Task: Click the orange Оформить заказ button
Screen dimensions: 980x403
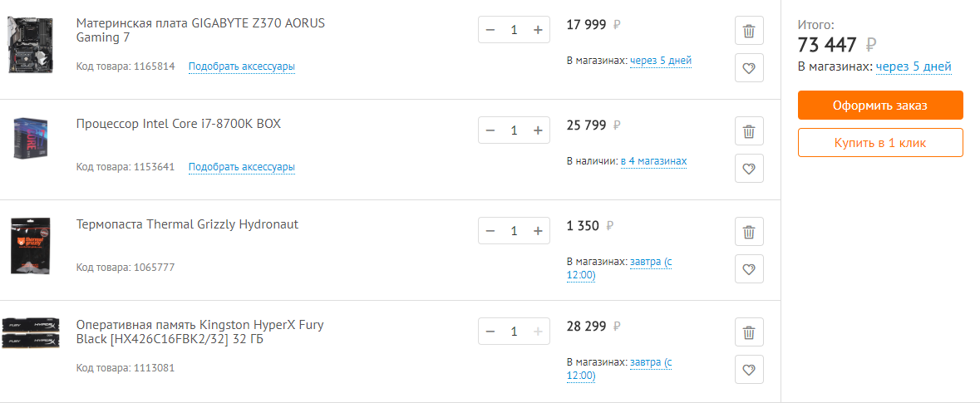Action: point(880,106)
